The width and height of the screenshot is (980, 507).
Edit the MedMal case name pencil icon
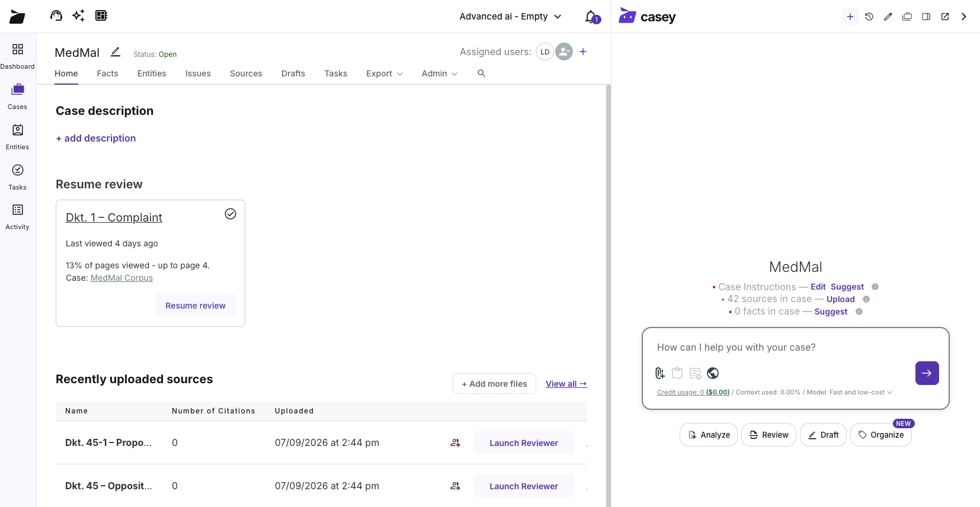click(116, 52)
